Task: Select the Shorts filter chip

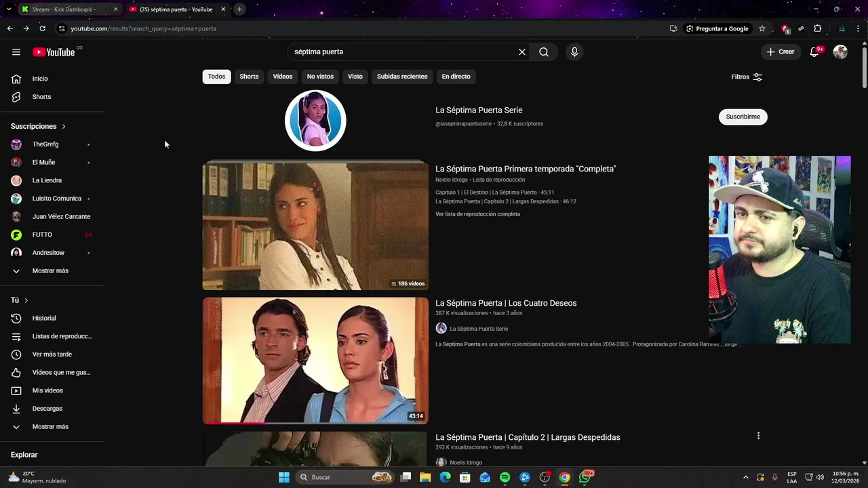Action: (249, 77)
